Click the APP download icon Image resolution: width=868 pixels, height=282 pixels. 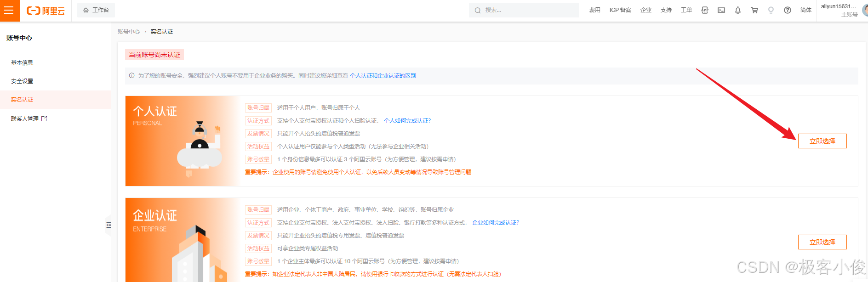(705, 10)
